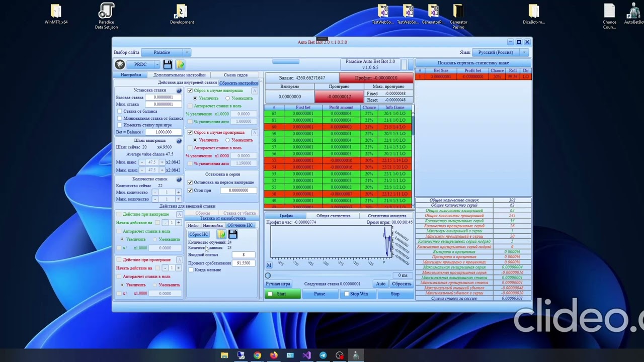Open Telegram from the taskbar

click(323, 355)
